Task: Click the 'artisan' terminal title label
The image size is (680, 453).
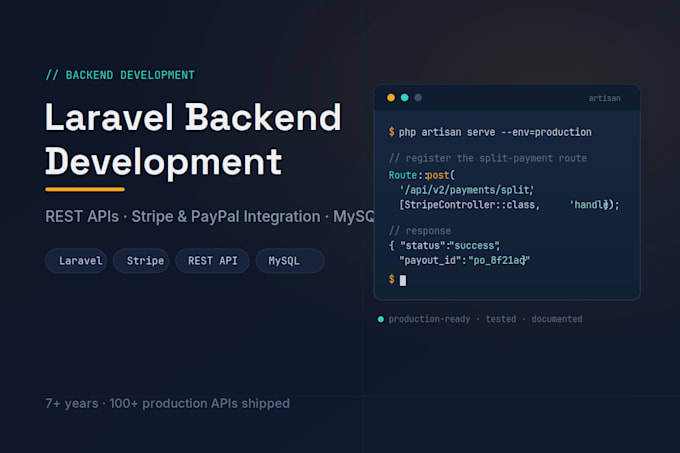Action: pos(604,98)
